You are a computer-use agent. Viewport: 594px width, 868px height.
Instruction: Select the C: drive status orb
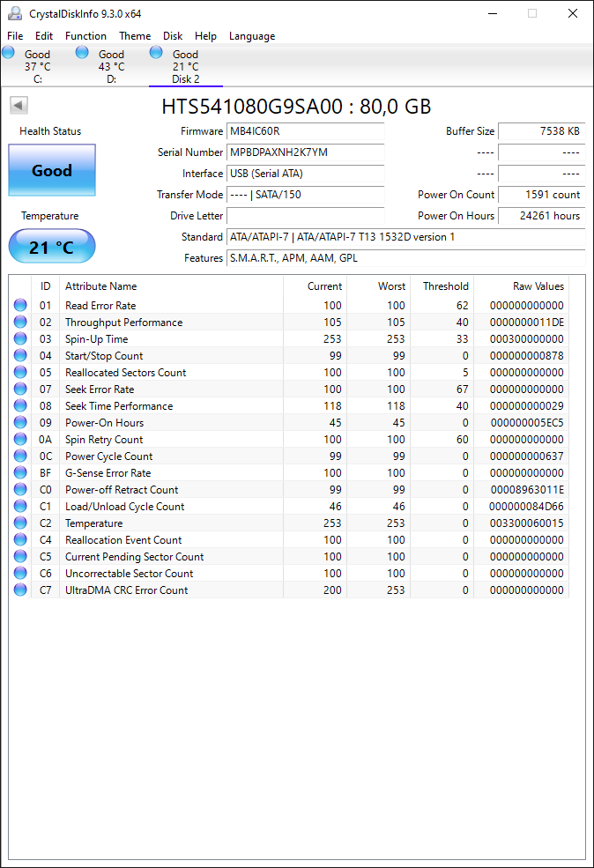[x=8, y=53]
